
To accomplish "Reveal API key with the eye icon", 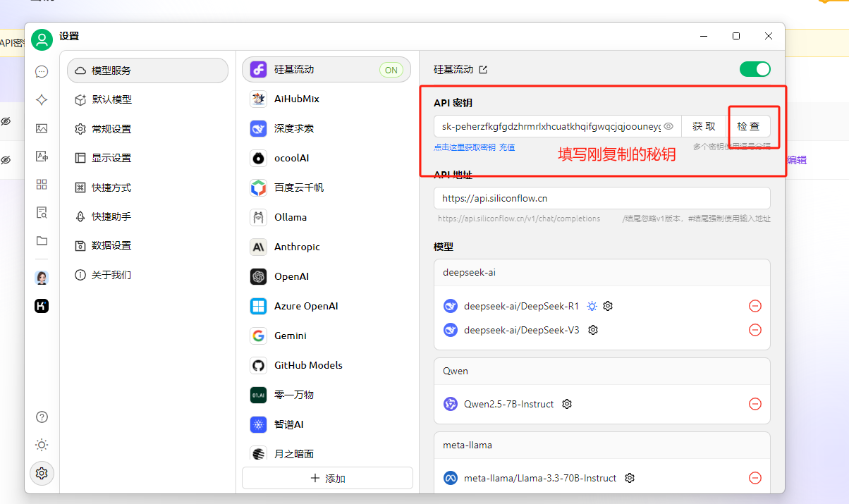I will point(668,126).
